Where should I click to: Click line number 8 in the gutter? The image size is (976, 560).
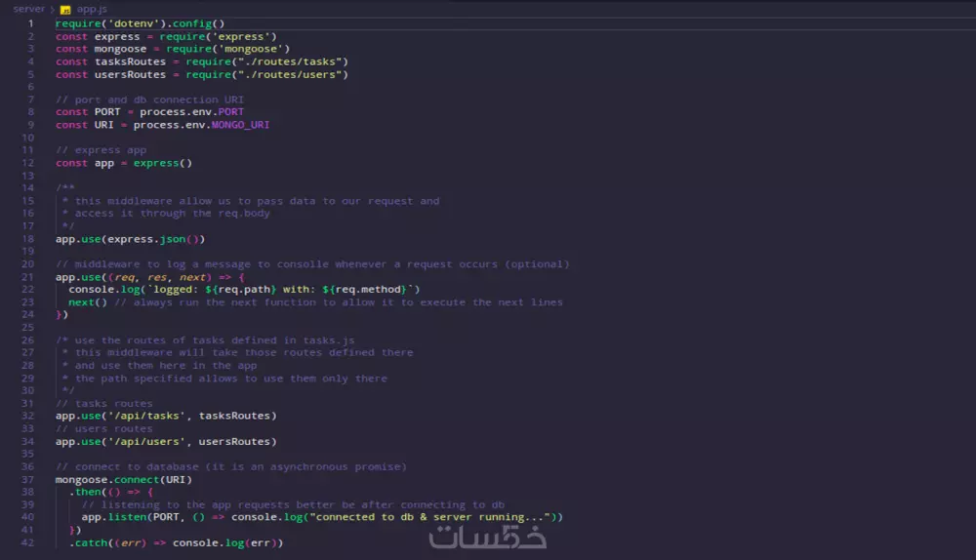click(x=30, y=112)
